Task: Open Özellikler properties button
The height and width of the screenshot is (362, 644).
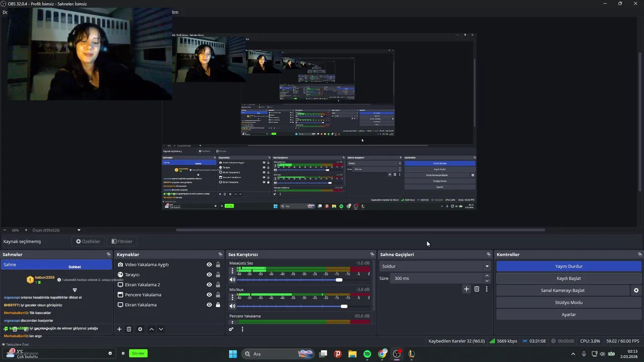Action: pyautogui.click(x=88, y=241)
